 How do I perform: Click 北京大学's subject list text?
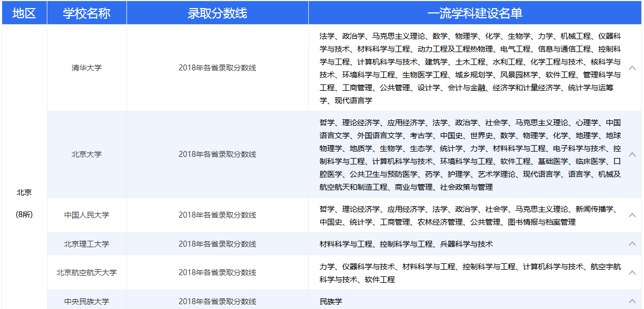(470, 155)
